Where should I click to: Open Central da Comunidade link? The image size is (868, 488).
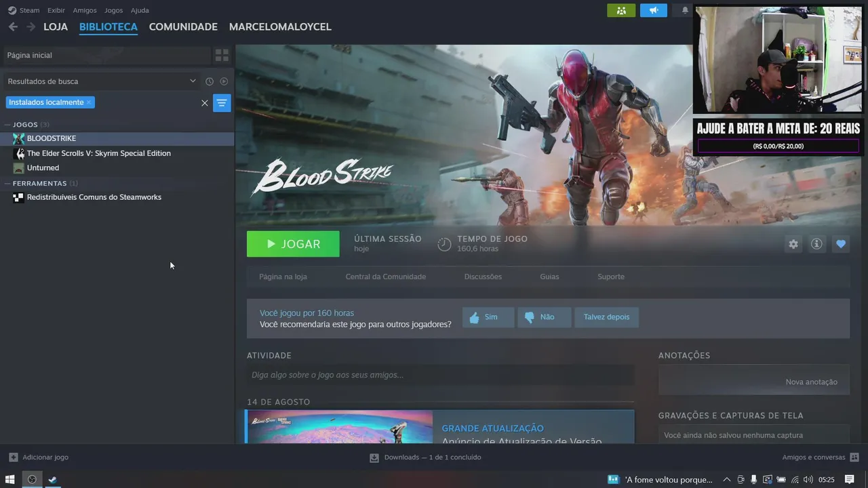pyautogui.click(x=386, y=277)
